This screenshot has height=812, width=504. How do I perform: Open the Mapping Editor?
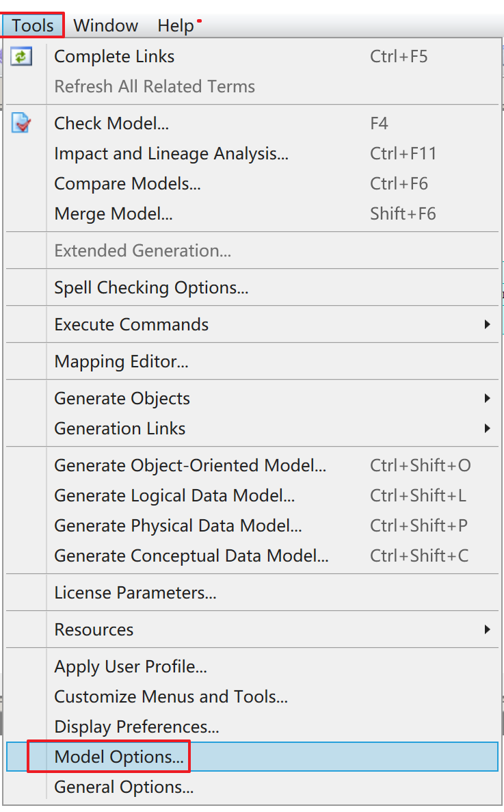coord(121,361)
